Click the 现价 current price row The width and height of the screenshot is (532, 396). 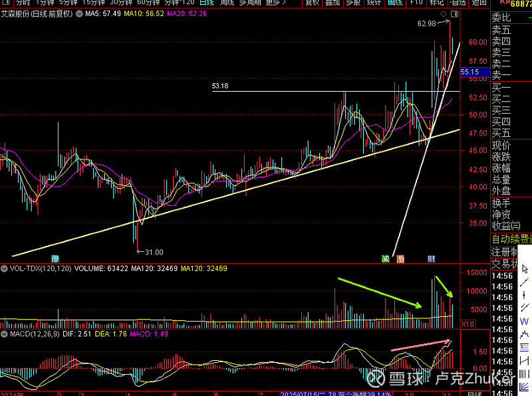tap(511, 146)
